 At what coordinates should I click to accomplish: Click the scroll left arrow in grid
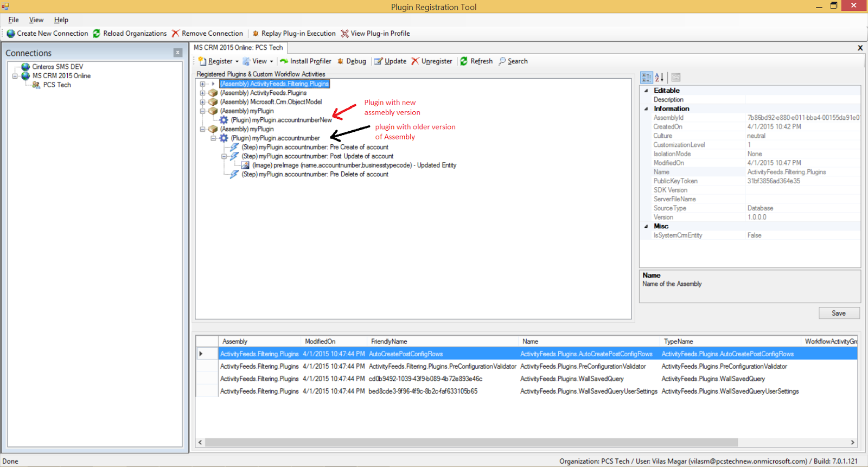tap(200, 442)
